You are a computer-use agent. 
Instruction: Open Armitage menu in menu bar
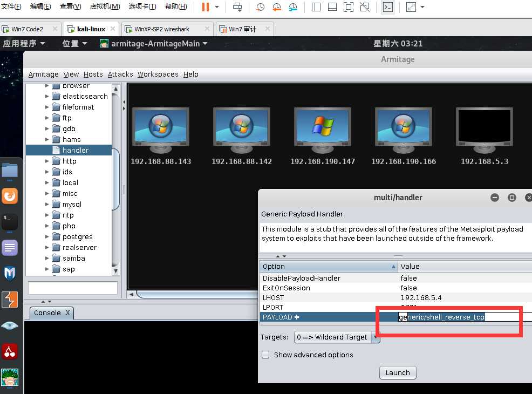43,74
